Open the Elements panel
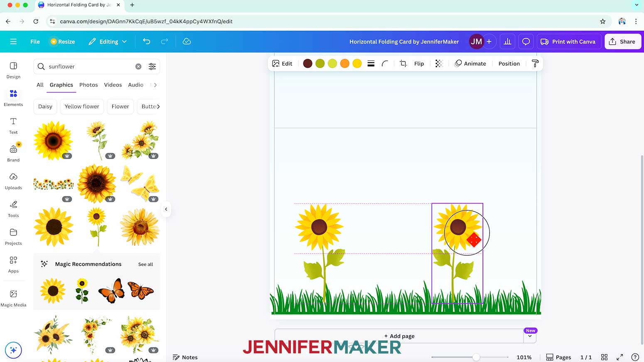This screenshot has height=362, width=644. (13, 98)
